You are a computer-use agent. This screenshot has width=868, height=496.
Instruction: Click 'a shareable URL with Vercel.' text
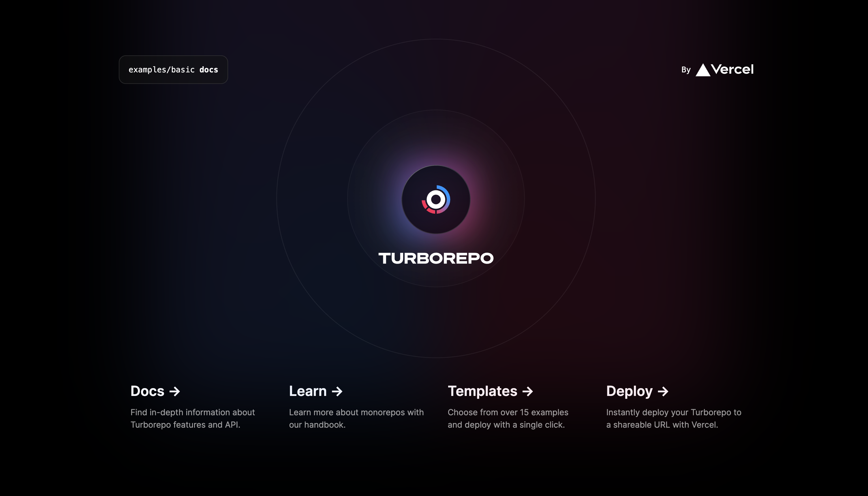pyautogui.click(x=662, y=425)
